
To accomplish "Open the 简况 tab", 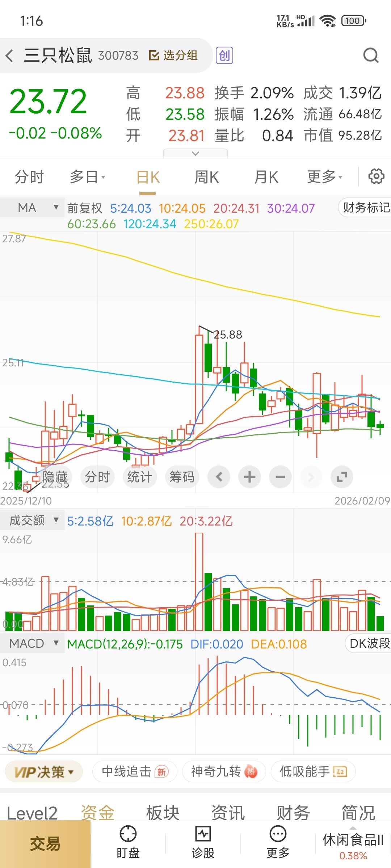I will click(358, 813).
